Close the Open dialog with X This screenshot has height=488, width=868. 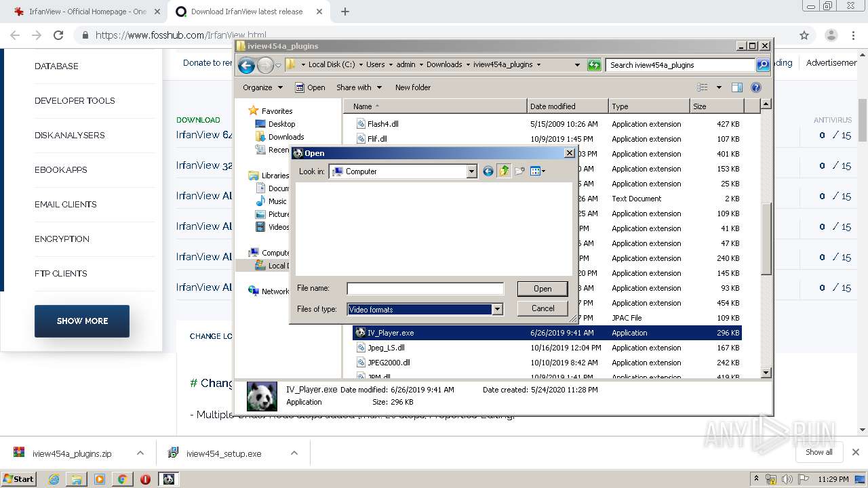(x=570, y=153)
